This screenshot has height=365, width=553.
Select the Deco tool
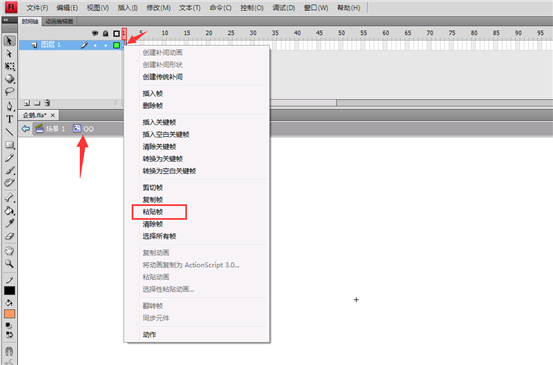click(x=9, y=183)
